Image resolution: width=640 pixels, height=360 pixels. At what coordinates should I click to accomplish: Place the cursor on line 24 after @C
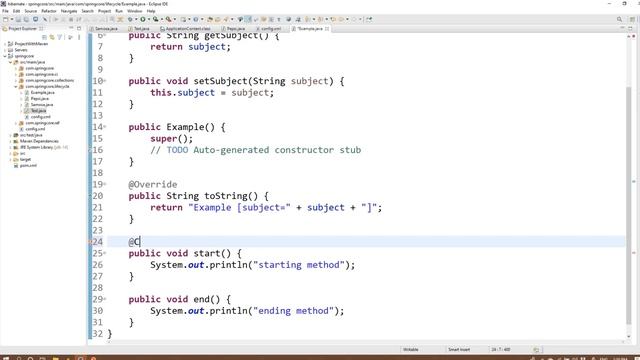140,242
